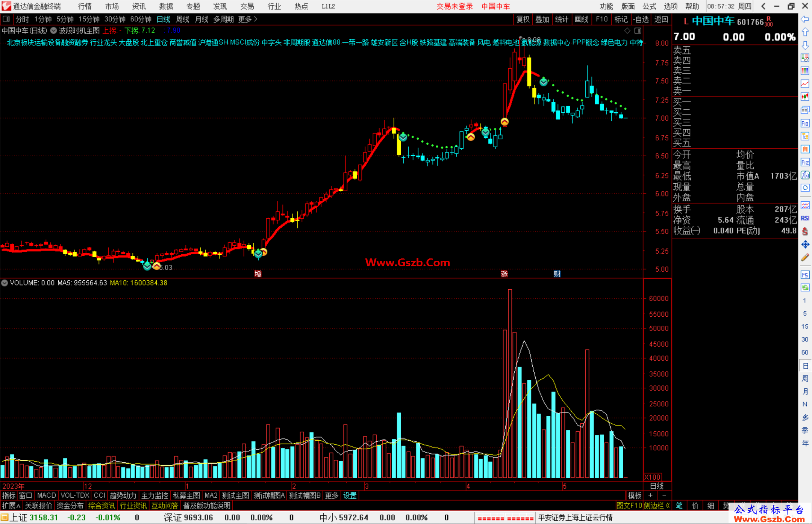The height and width of the screenshot is (524, 812).
Task: Click the 平安证券上海上证云行情 status text
Action: (576, 517)
